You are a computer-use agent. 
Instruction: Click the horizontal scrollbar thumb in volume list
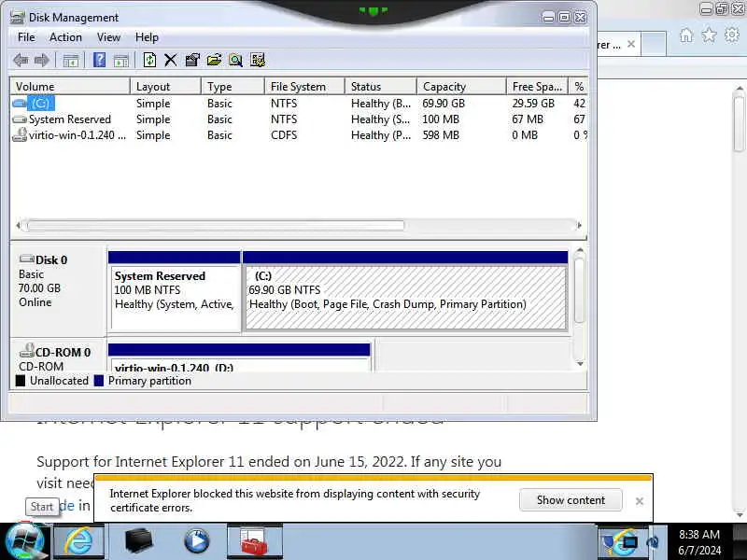216,225
